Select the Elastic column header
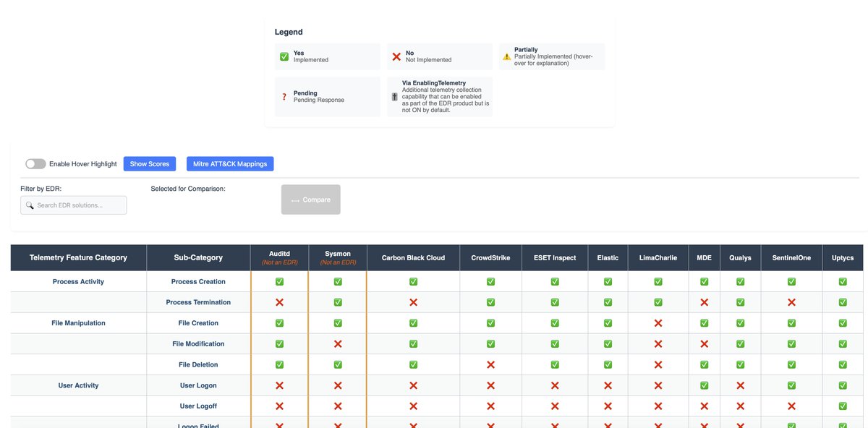This screenshot has height=428, width=868. (x=608, y=257)
